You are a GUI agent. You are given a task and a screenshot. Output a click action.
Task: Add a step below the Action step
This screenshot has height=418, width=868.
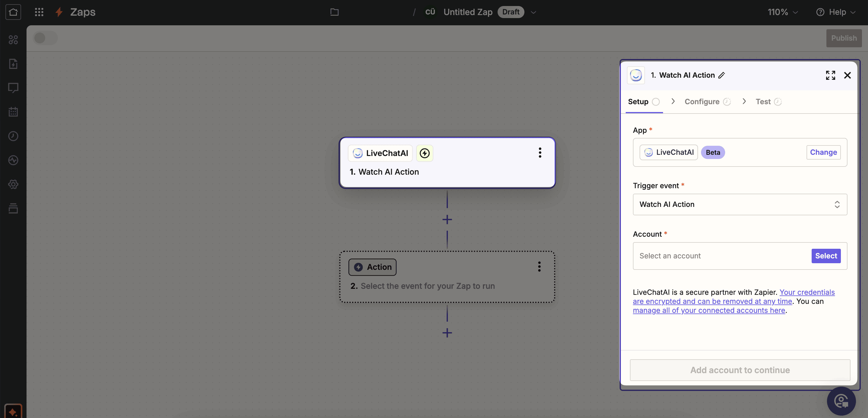(447, 333)
